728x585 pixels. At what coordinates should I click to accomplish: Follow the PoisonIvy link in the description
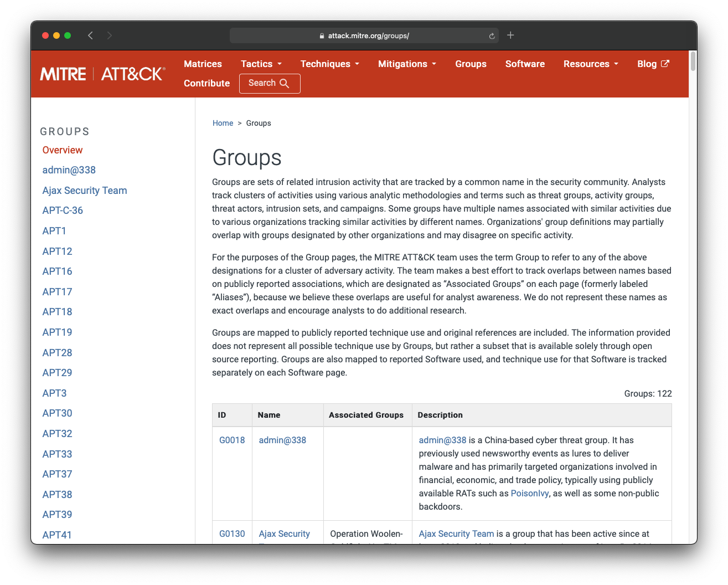(x=529, y=493)
